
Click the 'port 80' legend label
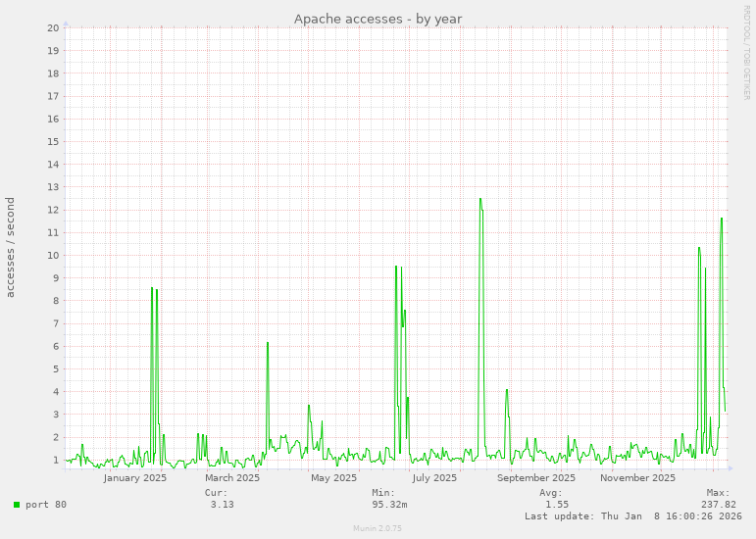coord(46,505)
